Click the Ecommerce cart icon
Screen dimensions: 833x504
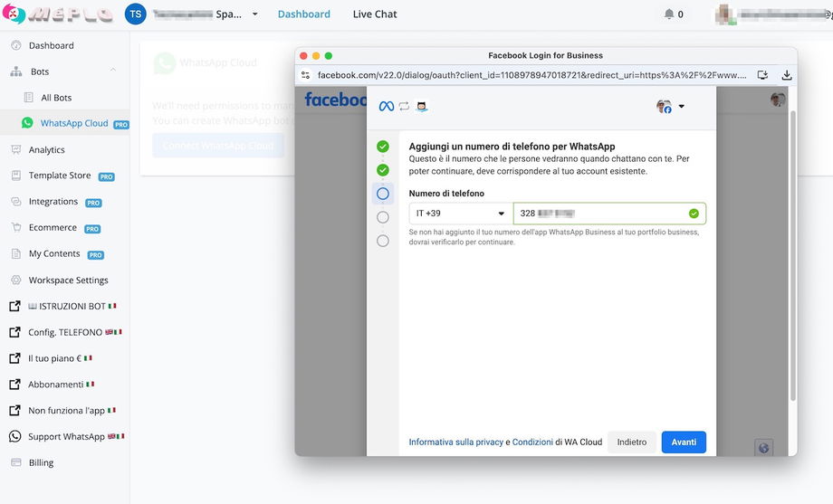(16, 227)
